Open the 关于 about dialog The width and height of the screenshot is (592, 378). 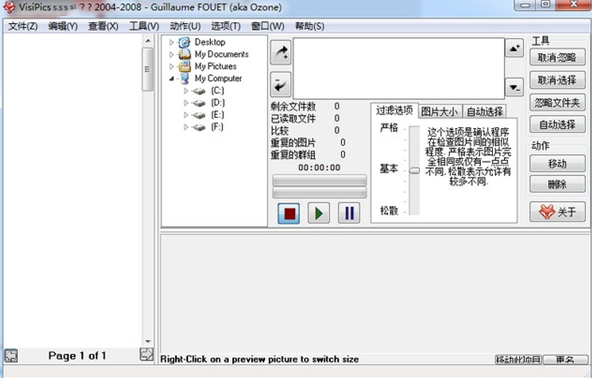(557, 211)
